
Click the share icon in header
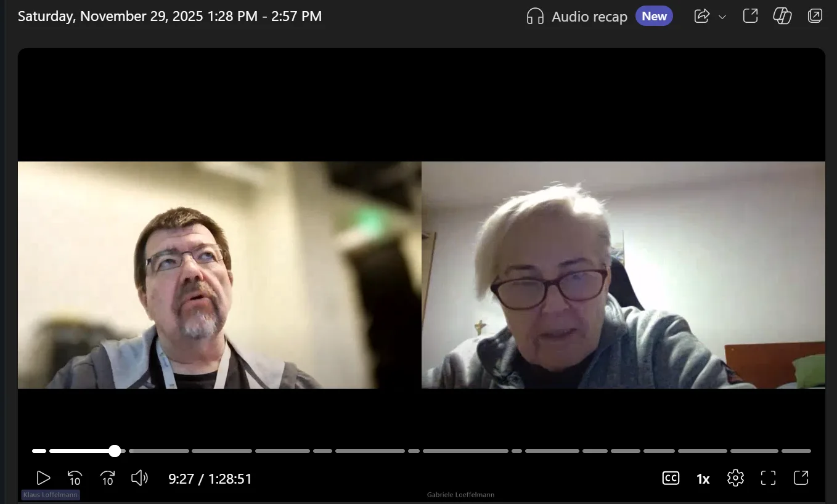coord(702,17)
